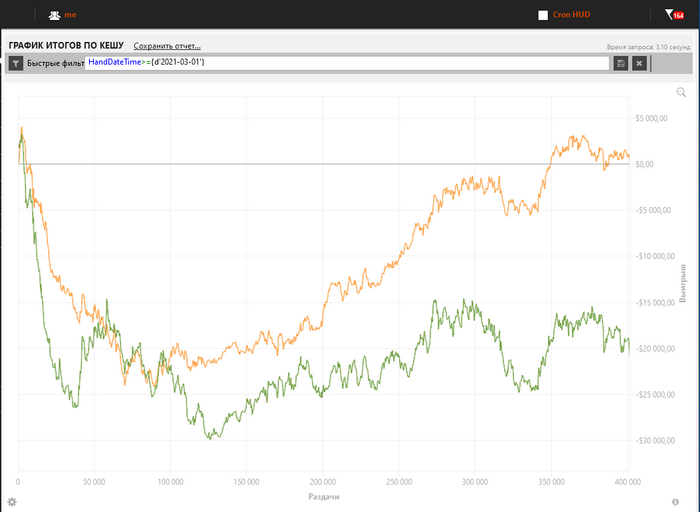The image size is (700, 512).
Task: Save the filter with the floppy icon
Action: tap(621, 63)
